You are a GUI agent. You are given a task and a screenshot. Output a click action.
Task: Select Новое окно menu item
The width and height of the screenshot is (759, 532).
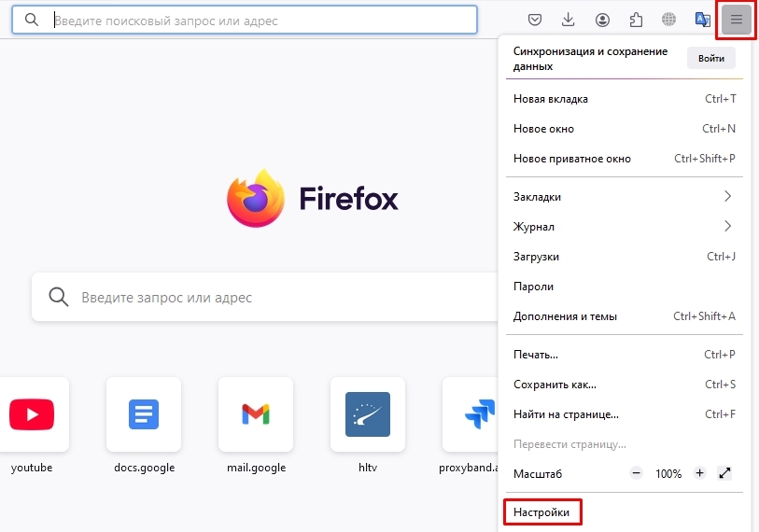(625, 129)
